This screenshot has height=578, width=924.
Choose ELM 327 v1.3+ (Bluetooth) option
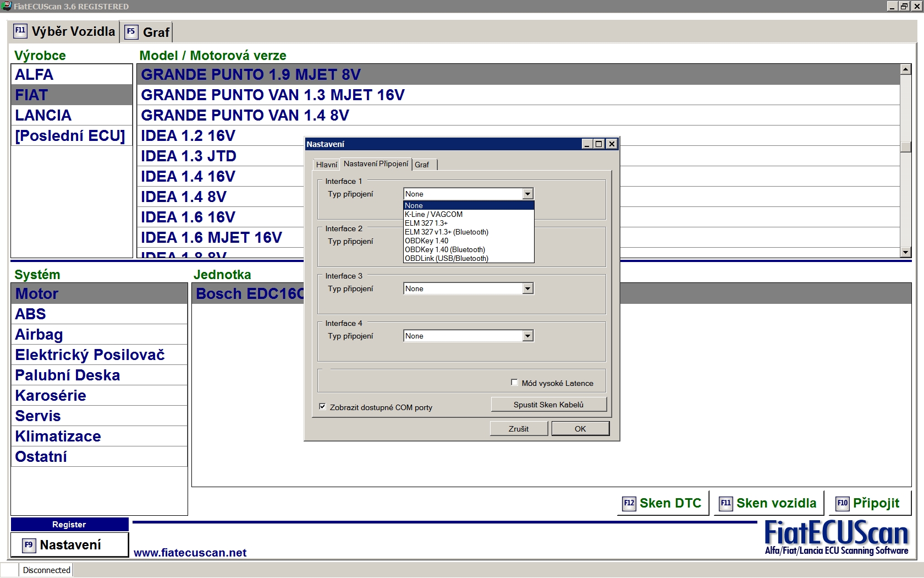(x=469, y=232)
